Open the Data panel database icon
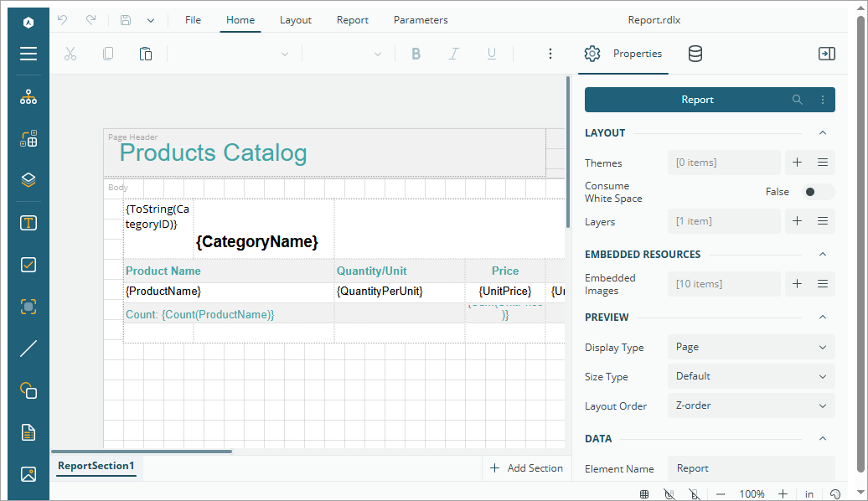Viewport: 868px width, 501px height. point(695,54)
